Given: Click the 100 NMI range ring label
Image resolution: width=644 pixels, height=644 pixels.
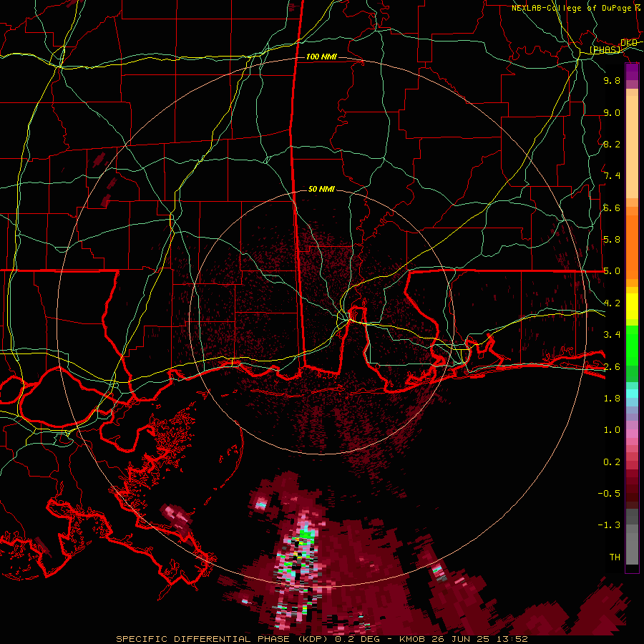Looking at the screenshot, I should [x=321, y=57].
